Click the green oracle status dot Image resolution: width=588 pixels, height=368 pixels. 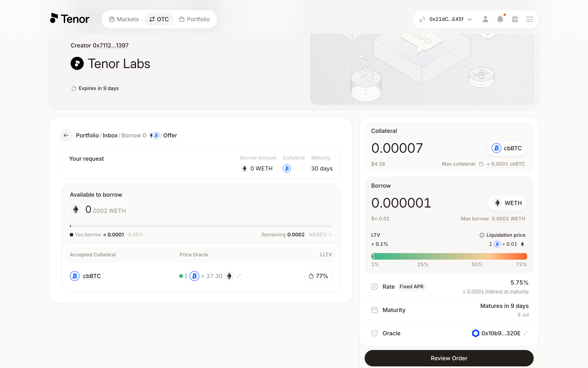click(x=181, y=276)
